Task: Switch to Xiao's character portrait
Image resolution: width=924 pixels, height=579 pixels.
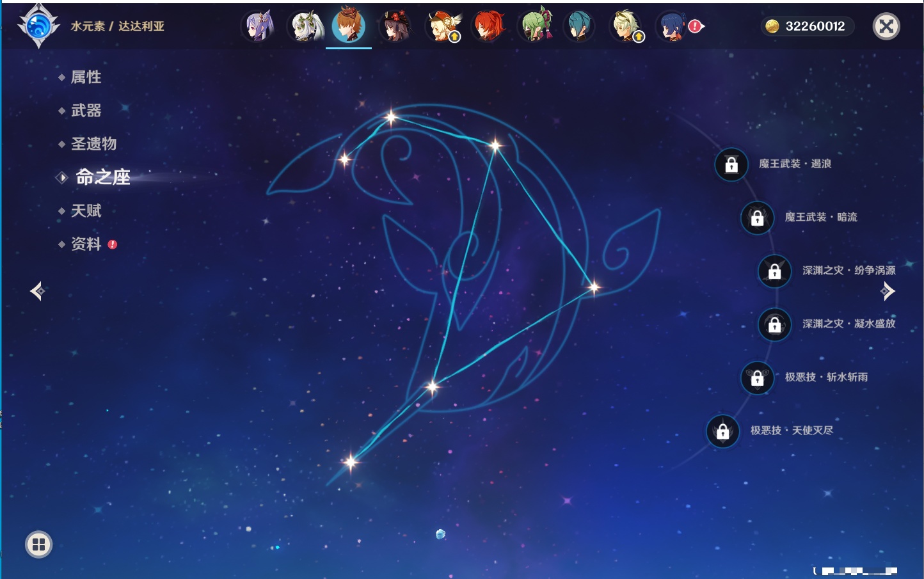Action: point(580,27)
